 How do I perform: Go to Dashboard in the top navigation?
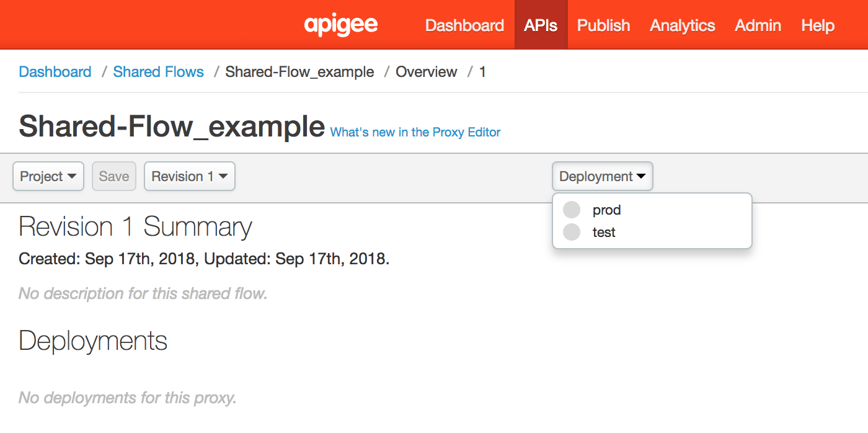[x=464, y=25]
